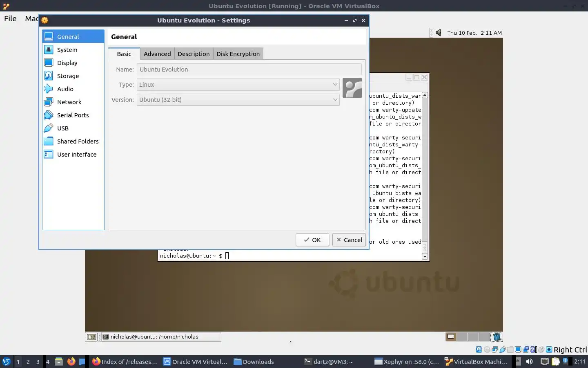Open the General settings category

[73, 36]
